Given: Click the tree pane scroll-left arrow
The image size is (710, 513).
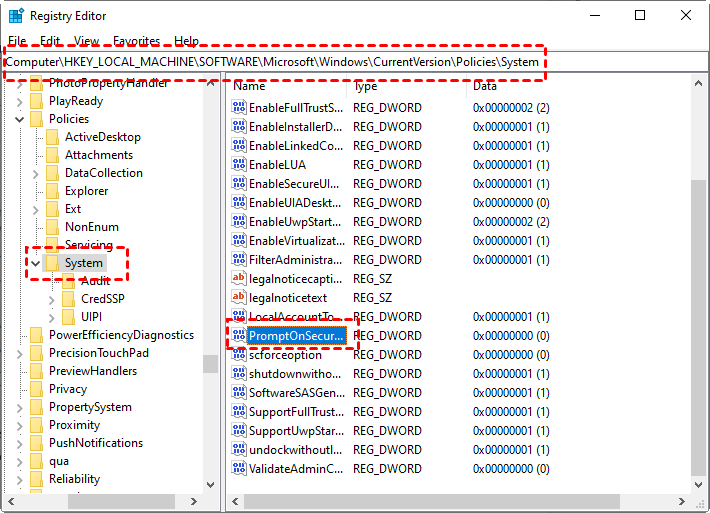Looking at the screenshot, I should click(x=11, y=501).
